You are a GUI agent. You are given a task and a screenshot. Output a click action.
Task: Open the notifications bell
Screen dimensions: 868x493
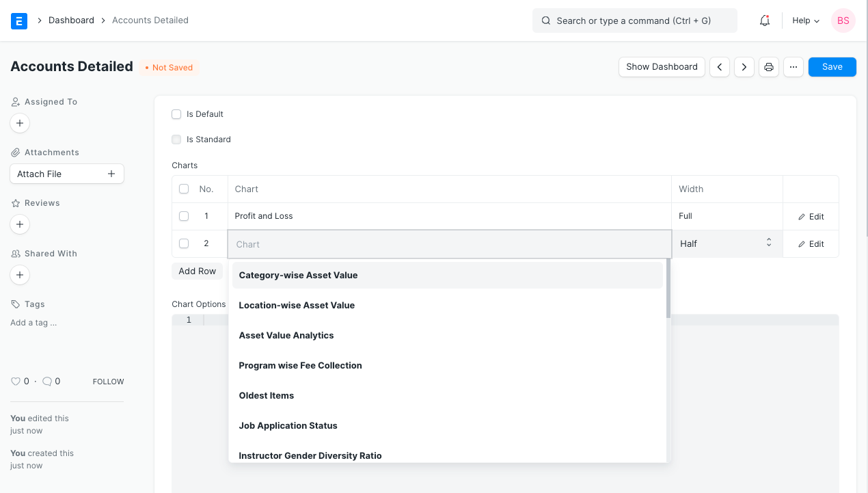pos(764,21)
